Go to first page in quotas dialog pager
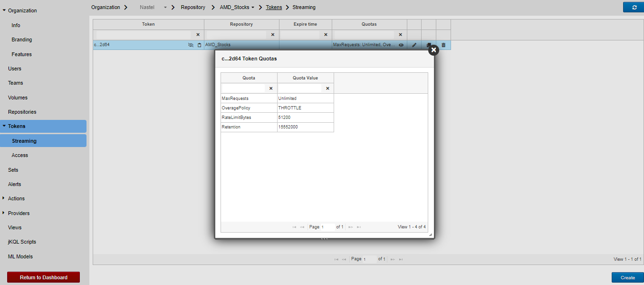 pos(295,227)
